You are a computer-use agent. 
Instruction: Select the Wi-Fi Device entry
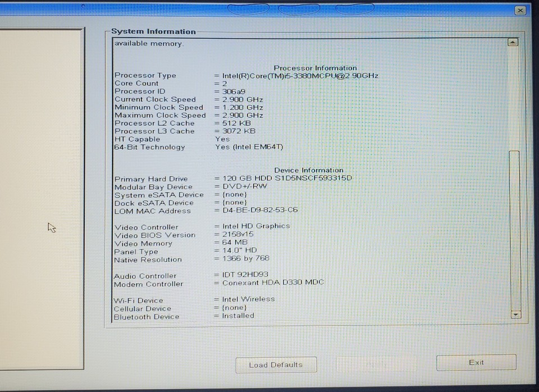[x=137, y=300]
